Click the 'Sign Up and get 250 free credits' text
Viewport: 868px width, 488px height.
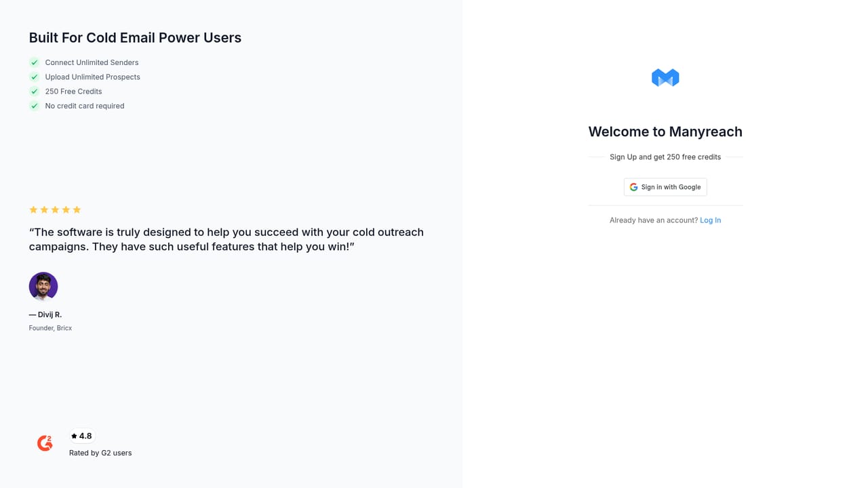(x=665, y=157)
